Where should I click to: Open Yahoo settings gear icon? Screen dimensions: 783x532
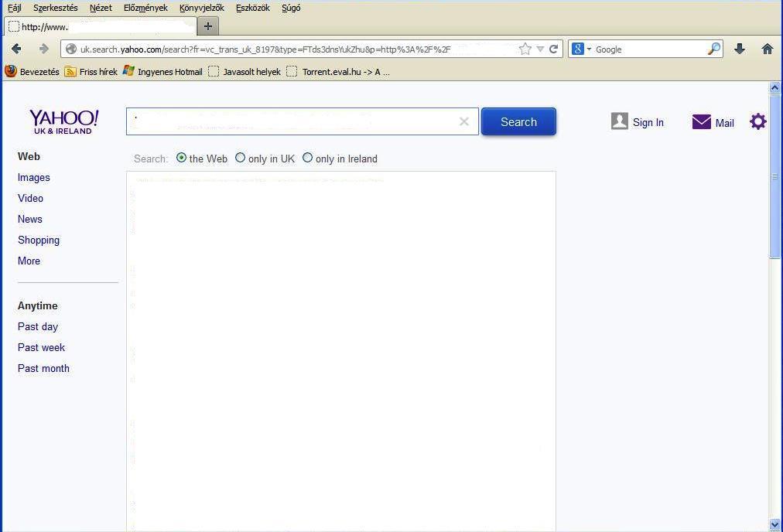[757, 121]
